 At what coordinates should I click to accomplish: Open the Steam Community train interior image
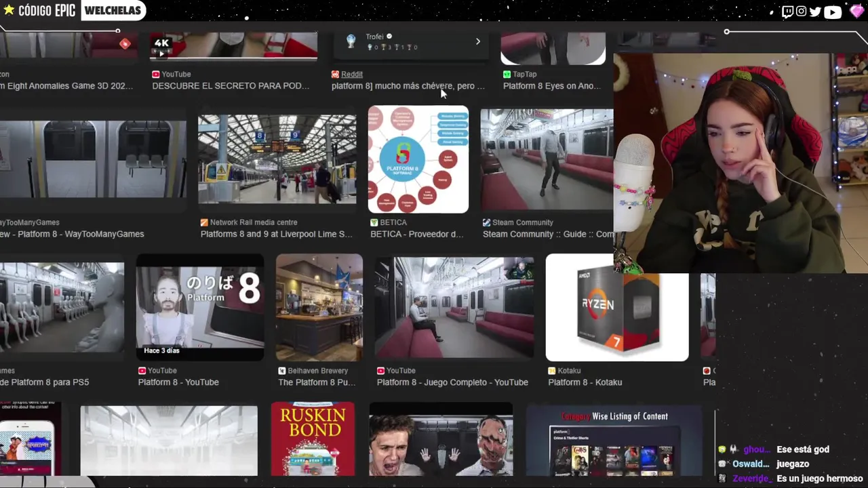(x=547, y=159)
